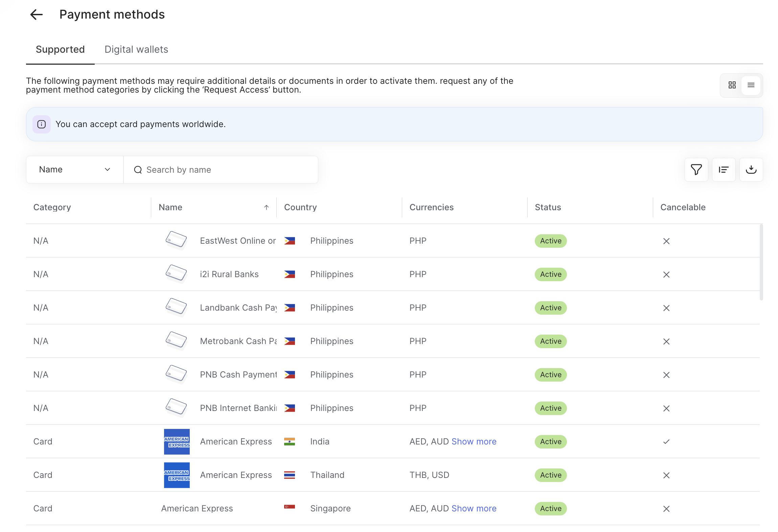Show more currencies for American Express India

(x=474, y=442)
